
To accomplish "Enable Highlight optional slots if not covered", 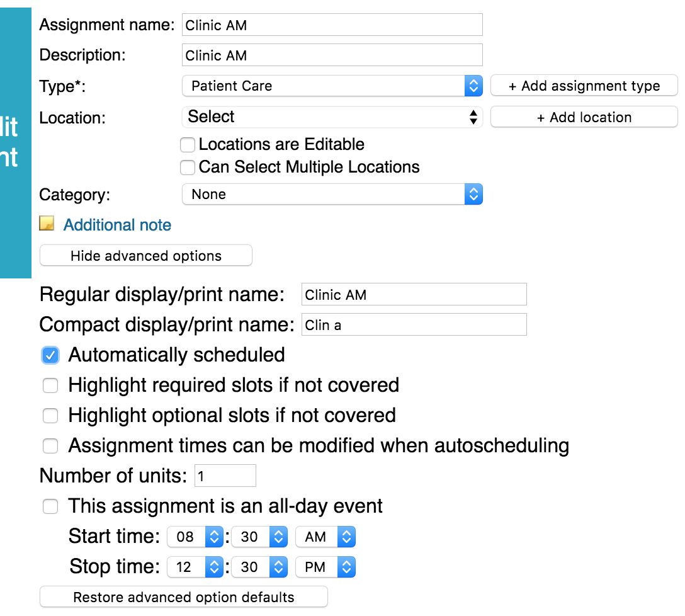I will coord(50,416).
